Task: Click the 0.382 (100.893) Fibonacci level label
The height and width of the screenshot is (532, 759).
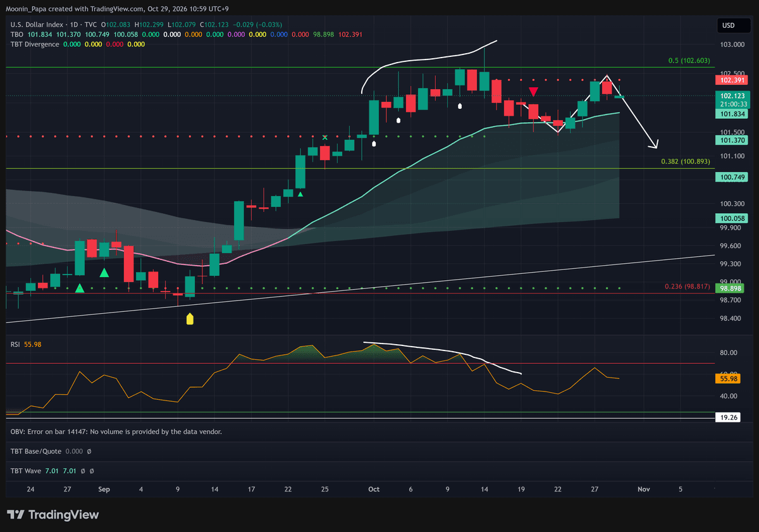Action: pos(686,162)
